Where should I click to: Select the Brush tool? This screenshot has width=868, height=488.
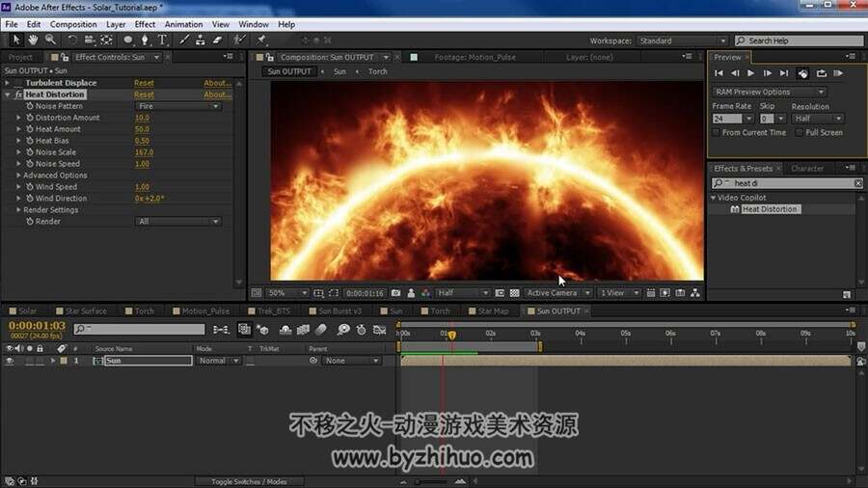(184, 40)
